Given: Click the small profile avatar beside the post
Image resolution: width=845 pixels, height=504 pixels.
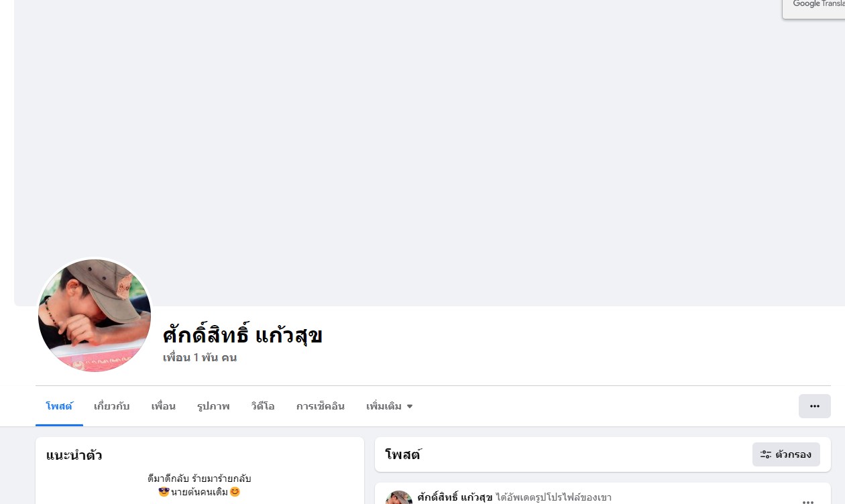Looking at the screenshot, I should [399, 497].
